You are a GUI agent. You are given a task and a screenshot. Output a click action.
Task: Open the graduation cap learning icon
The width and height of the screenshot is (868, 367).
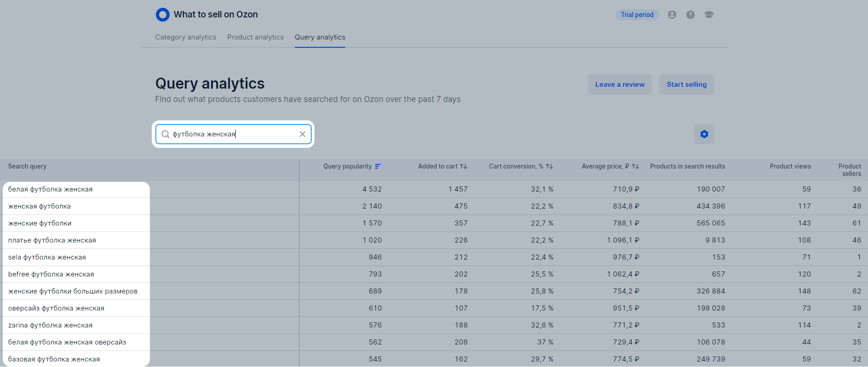(x=708, y=15)
